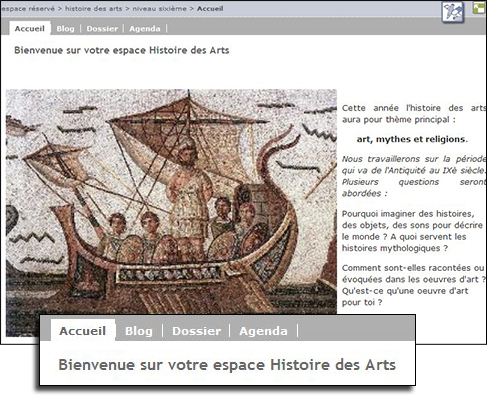The width and height of the screenshot is (487, 400).
Task: Click the bold Accueil entry in the breadcrumb
Action: pos(210,9)
